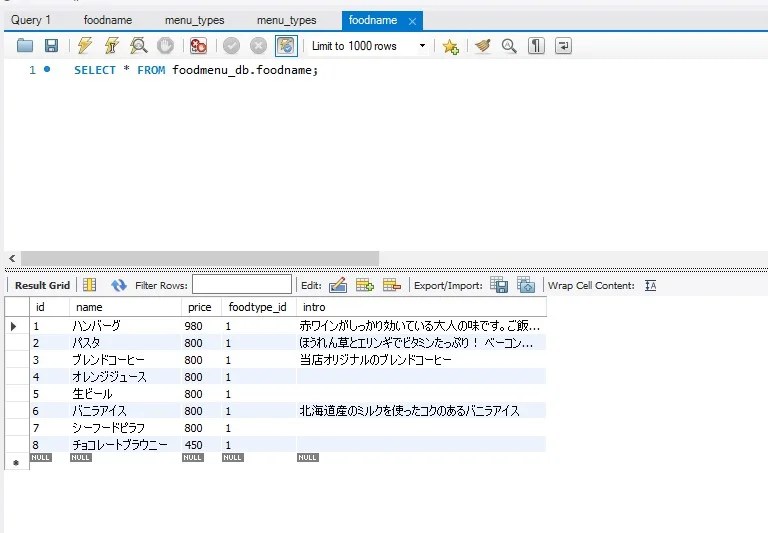Image resolution: width=768 pixels, height=533 pixels.
Task: Select the パスタ name cell
Action: point(125,343)
